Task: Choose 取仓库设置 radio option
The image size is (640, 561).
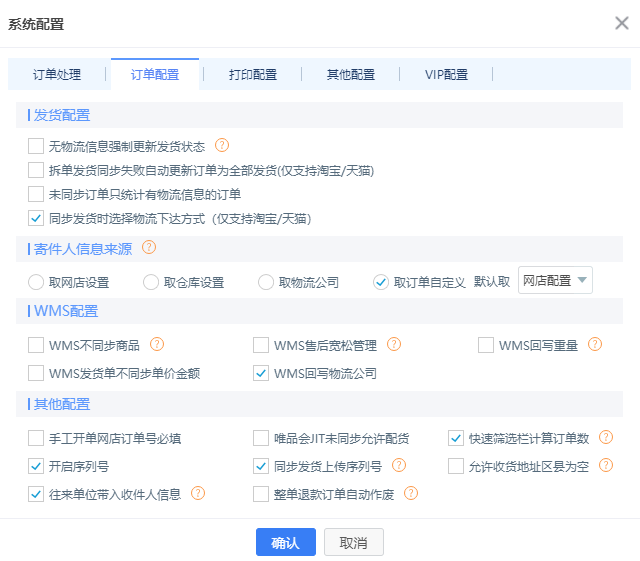Action: point(151,282)
